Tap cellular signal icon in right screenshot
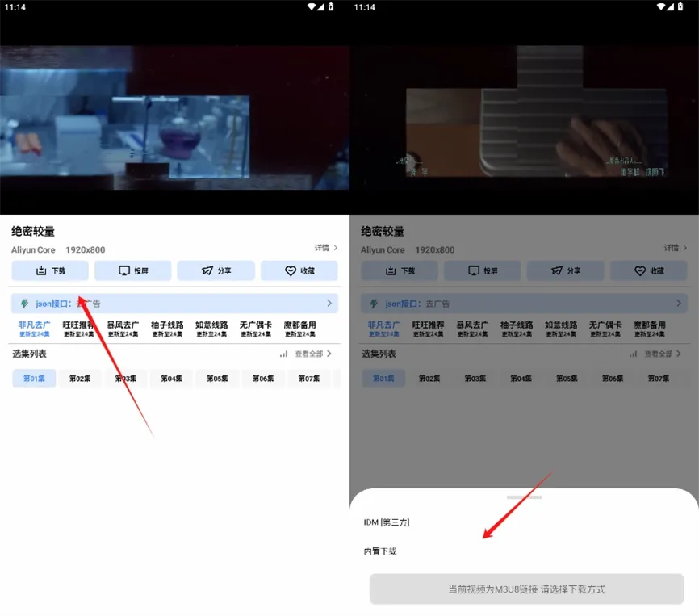The image size is (699, 616). tap(671, 6)
